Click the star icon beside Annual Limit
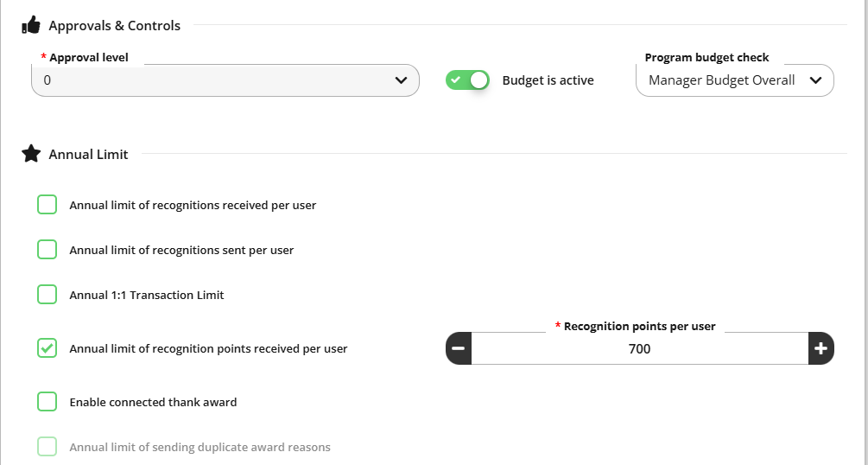 (31, 154)
